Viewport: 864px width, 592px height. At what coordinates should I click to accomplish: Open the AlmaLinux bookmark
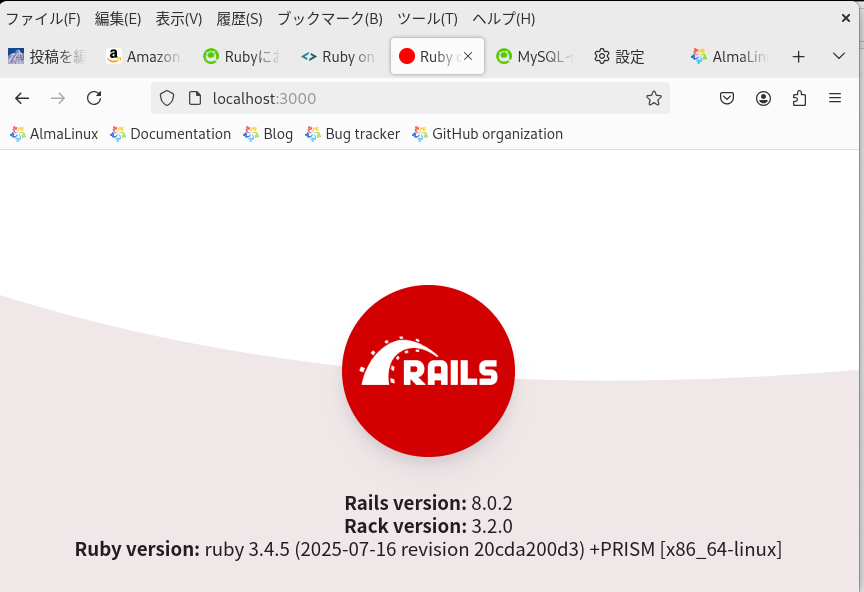tap(54, 134)
